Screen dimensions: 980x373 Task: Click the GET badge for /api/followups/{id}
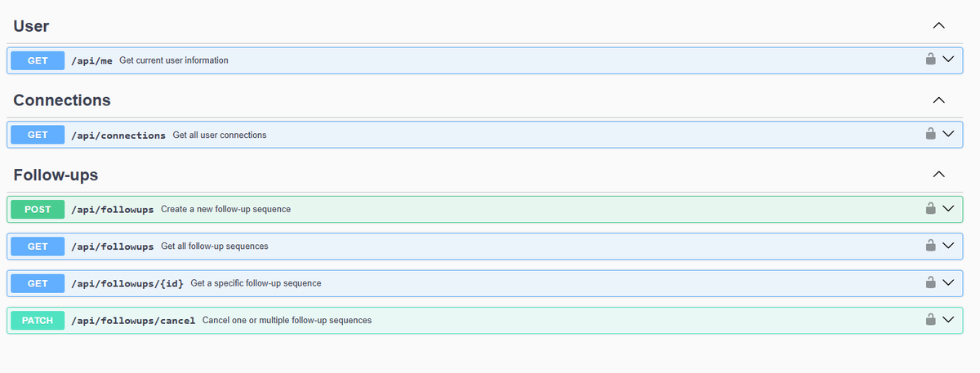(38, 283)
